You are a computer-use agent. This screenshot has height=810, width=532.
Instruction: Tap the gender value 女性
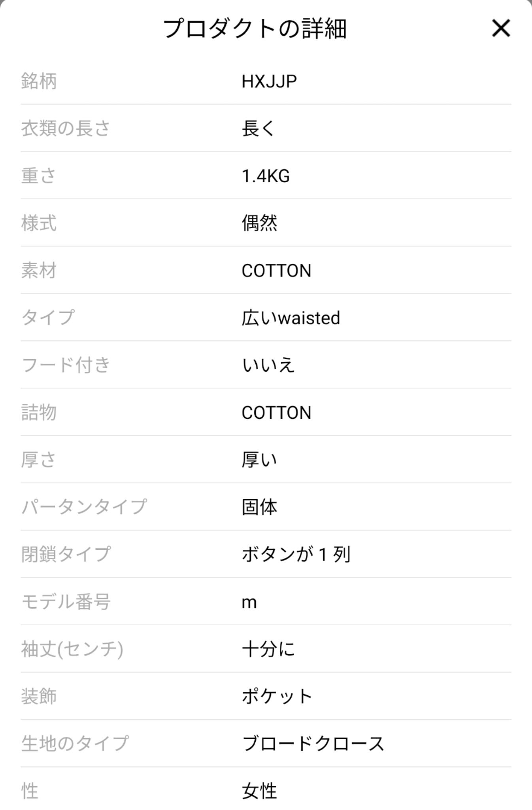pos(259,791)
